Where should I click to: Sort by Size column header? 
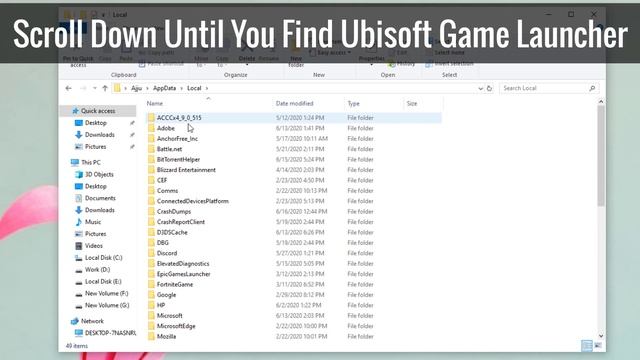click(412, 104)
